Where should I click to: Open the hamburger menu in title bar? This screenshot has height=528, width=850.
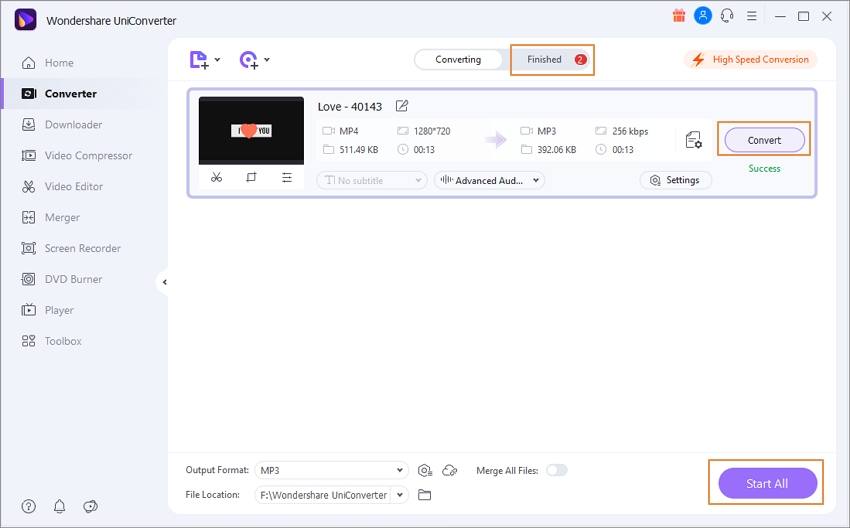pyautogui.click(x=751, y=16)
